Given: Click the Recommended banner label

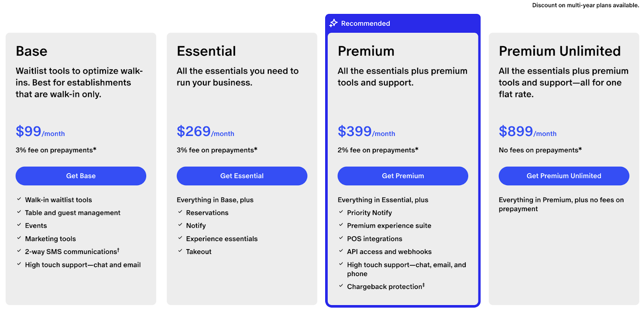Looking at the screenshot, I should 365,23.
